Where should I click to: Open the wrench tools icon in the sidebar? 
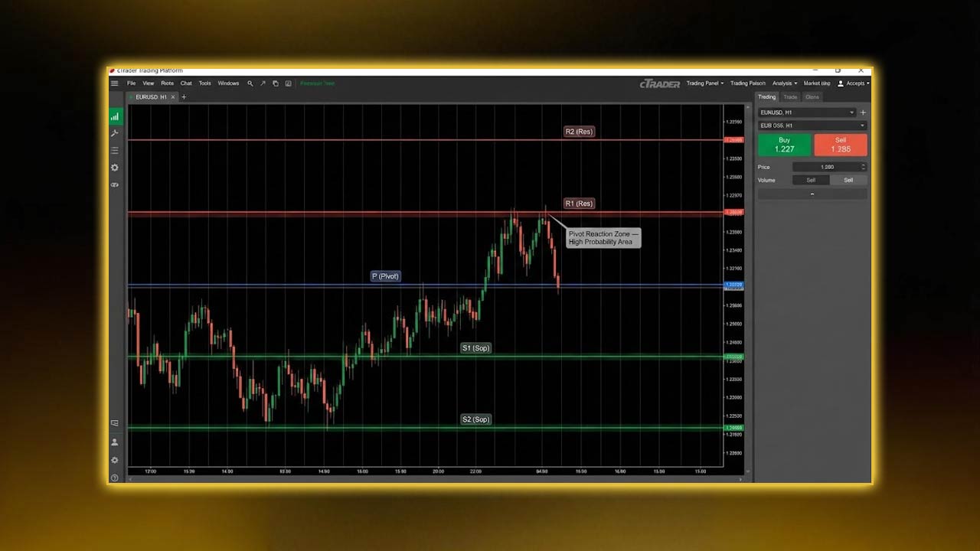[115, 133]
